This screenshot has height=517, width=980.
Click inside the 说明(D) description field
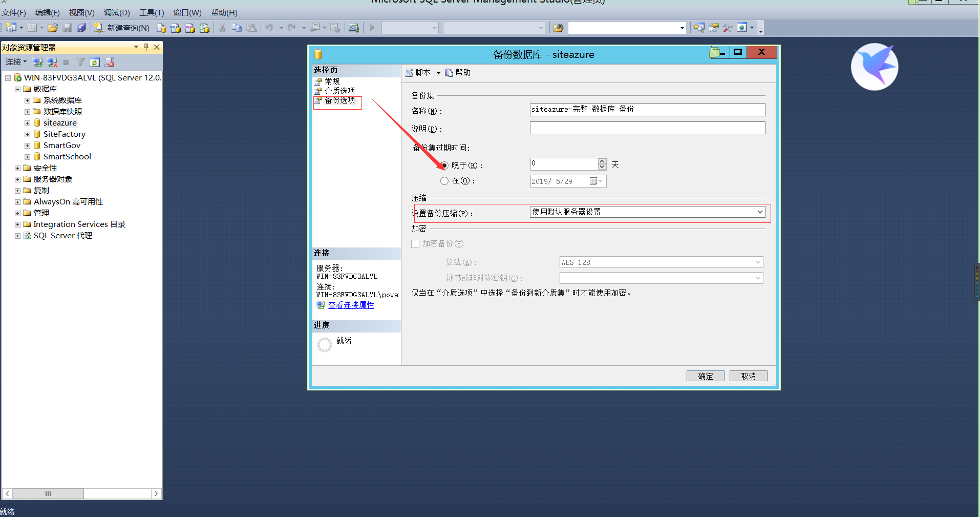[x=647, y=128]
